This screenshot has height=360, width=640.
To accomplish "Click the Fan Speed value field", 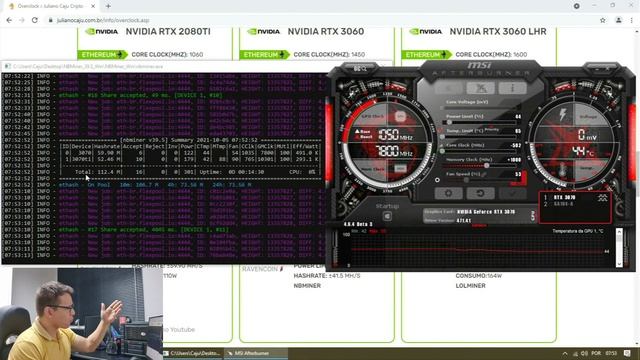I will tap(518, 174).
